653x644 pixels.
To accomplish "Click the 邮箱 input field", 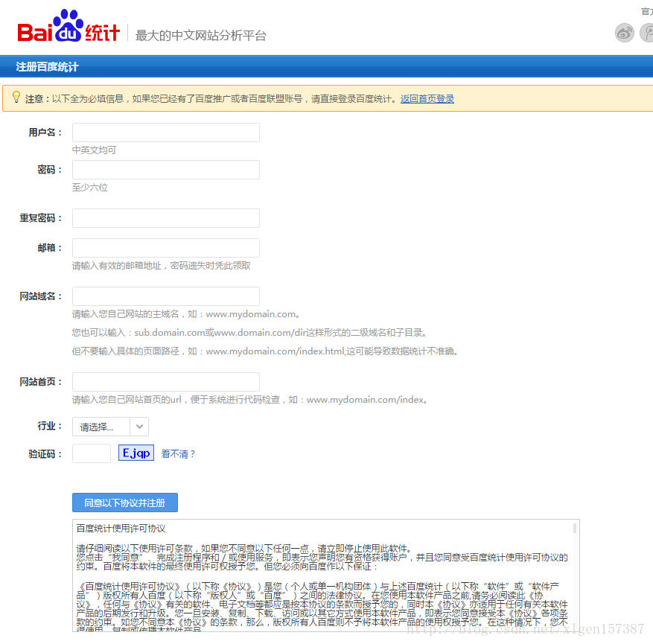I will click(165, 248).
